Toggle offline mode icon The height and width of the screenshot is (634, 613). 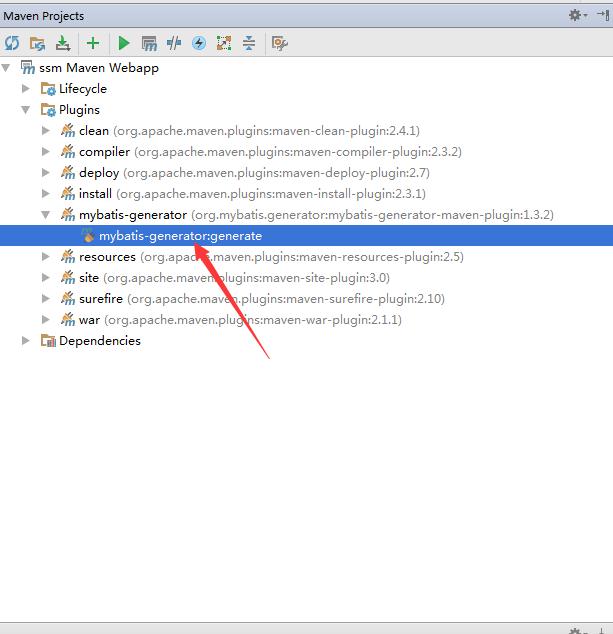(174, 43)
